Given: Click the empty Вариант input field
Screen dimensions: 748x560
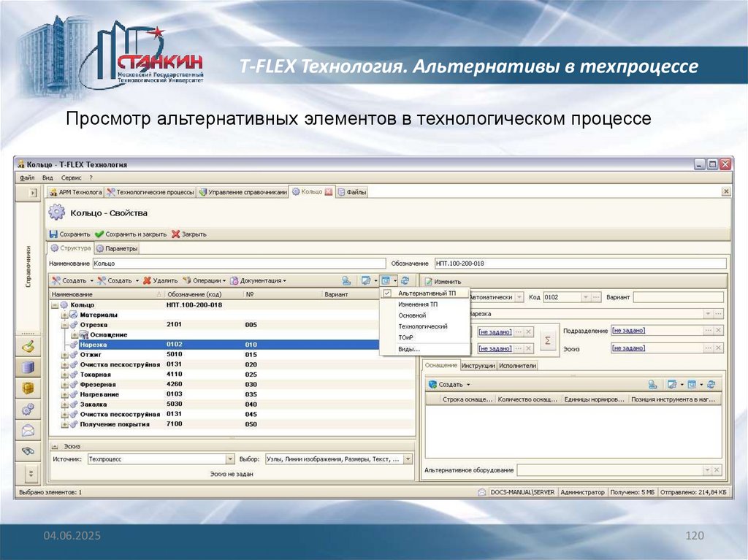Looking at the screenshot, I should click(x=678, y=297).
